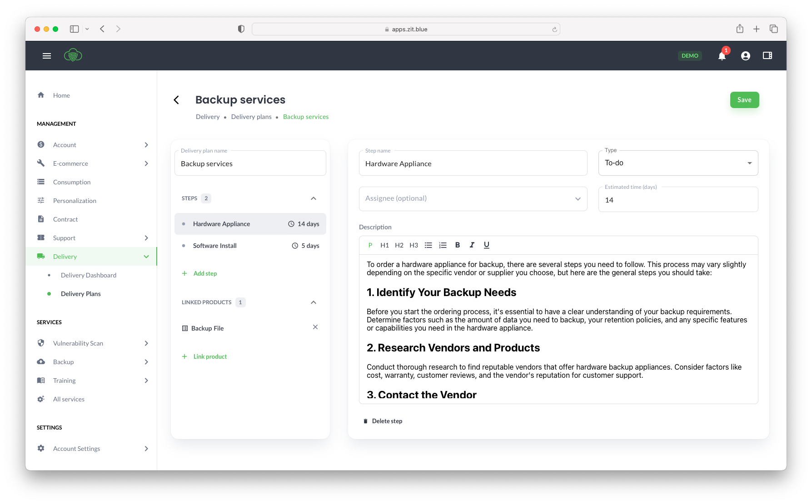The width and height of the screenshot is (812, 504).
Task: Show Safari tab overview
Action: coord(774,29)
